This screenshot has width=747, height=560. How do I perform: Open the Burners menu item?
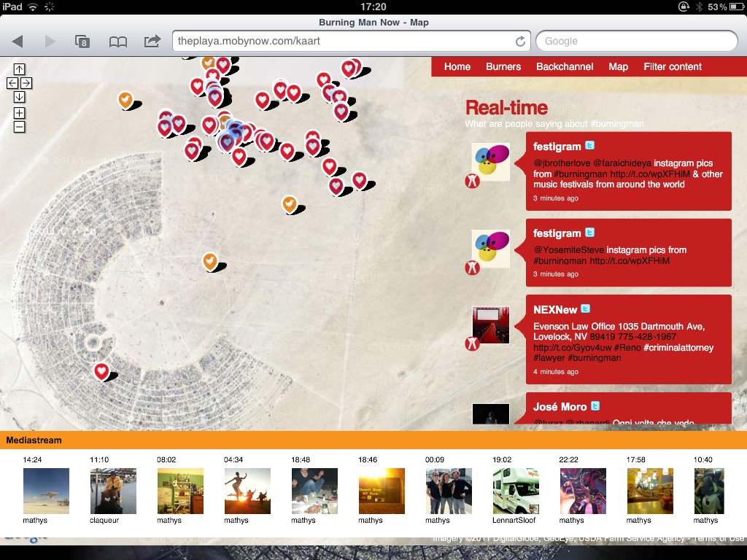pyautogui.click(x=503, y=66)
